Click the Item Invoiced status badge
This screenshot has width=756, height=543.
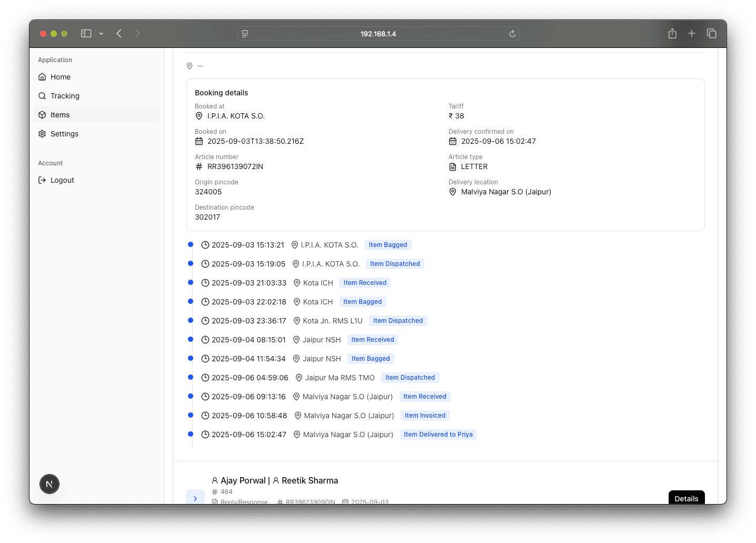pyautogui.click(x=425, y=416)
